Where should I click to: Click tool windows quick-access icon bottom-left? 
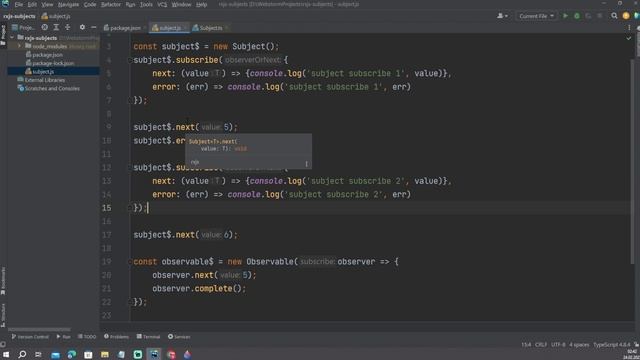coord(3,344)
